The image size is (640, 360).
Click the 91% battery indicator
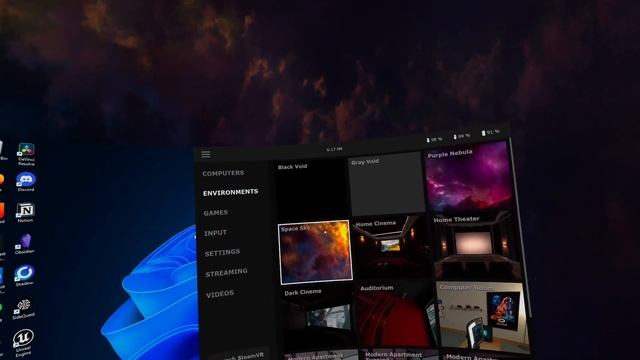tap(490, 132)
